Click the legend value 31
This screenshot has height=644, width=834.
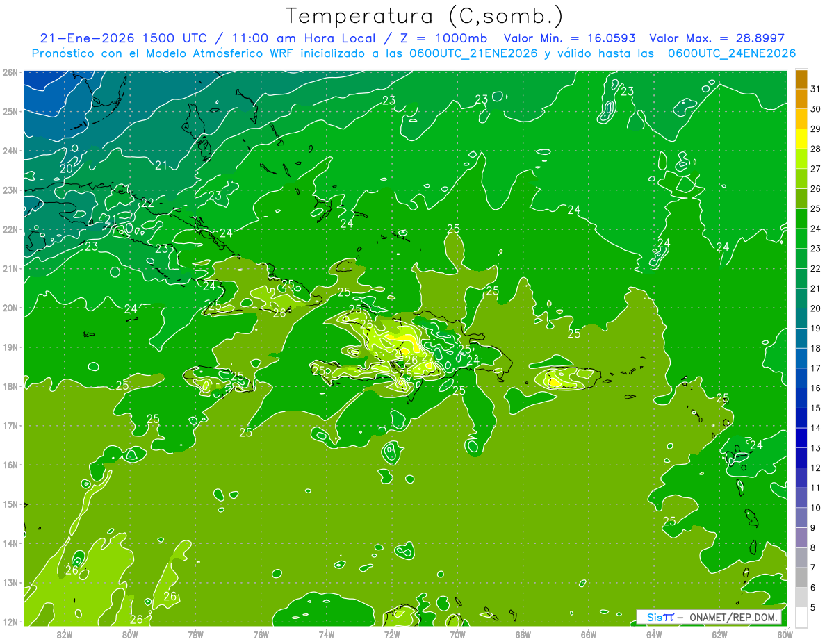click(815, 89)
